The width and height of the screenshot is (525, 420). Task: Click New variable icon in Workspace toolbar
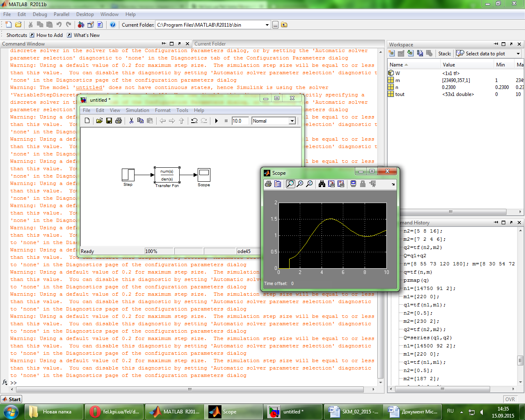pos(392,53)
